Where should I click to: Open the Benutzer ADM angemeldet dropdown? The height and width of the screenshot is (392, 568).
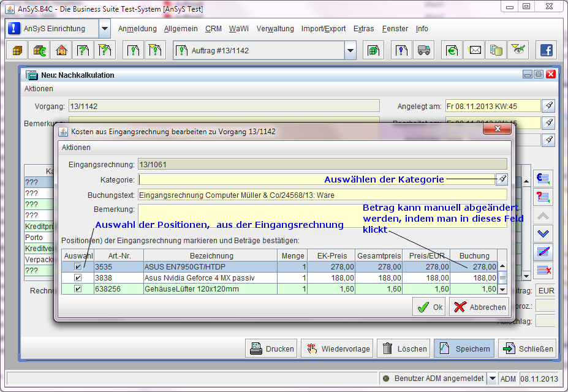coord(491,379)
